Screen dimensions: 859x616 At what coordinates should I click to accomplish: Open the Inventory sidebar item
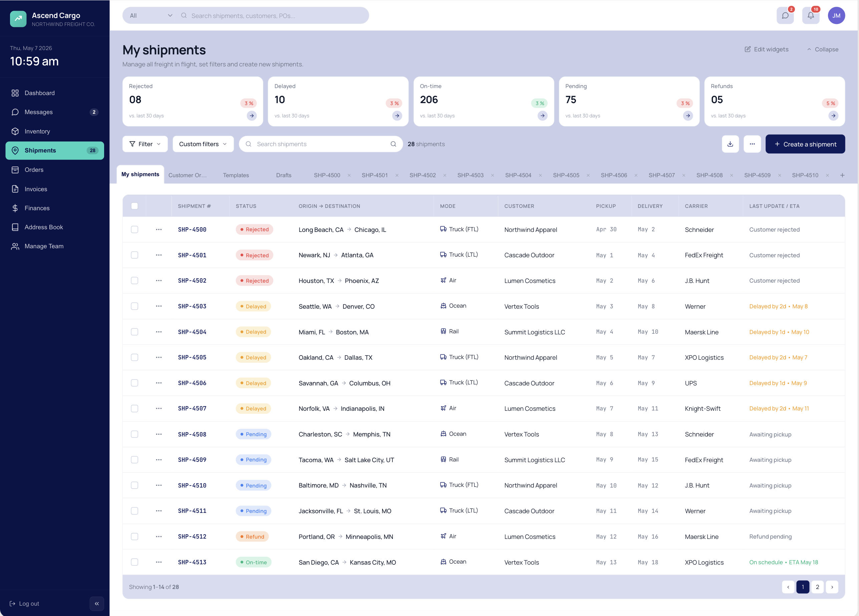click(x=55, y=131)
